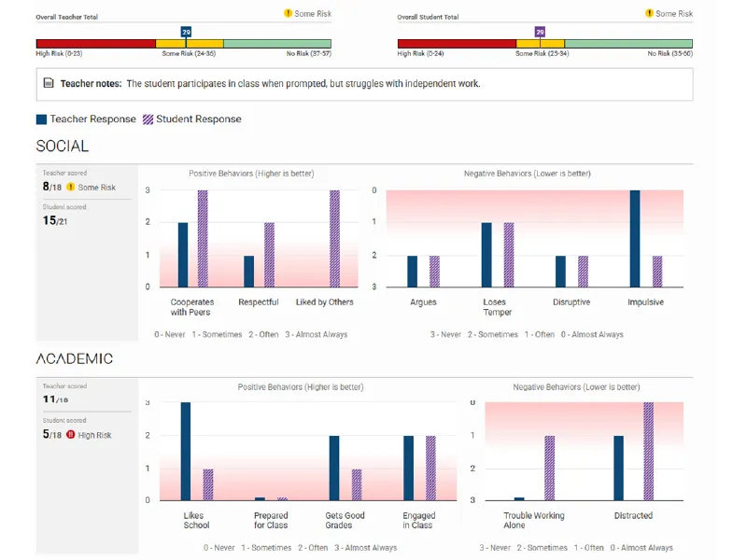Click the student total score marker 29
This screenshot has height=560, width=747.
click(540, 32)
